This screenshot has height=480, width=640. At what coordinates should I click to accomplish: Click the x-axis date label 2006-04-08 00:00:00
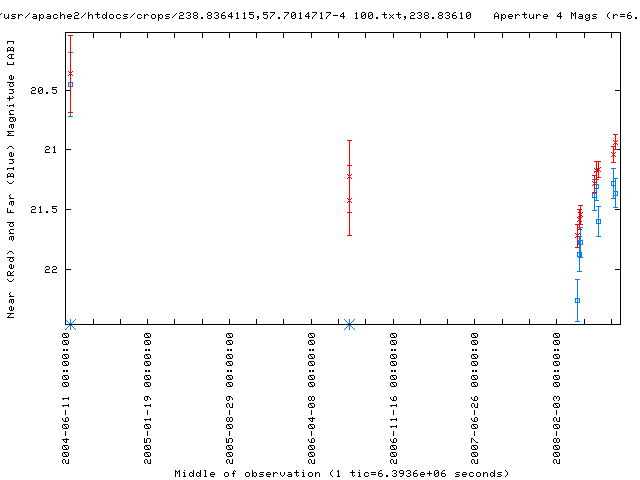pyautogui.click(x=312, y=398)
